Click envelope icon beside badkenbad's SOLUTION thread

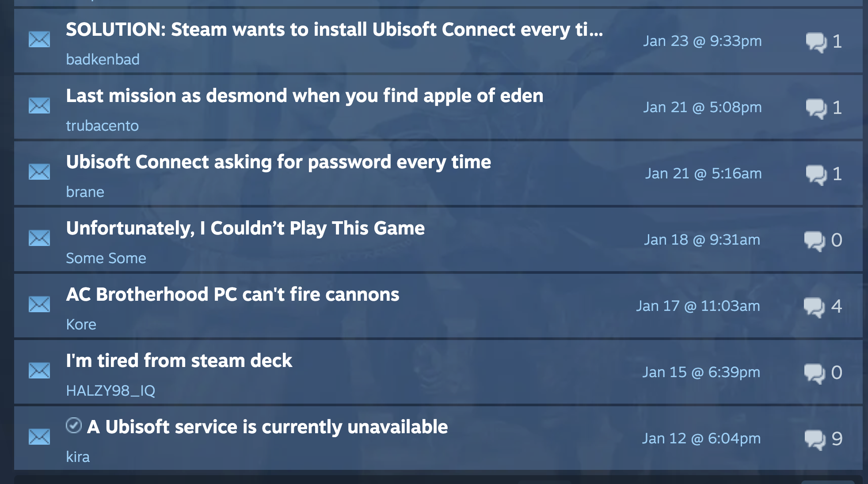coord(39,40)
